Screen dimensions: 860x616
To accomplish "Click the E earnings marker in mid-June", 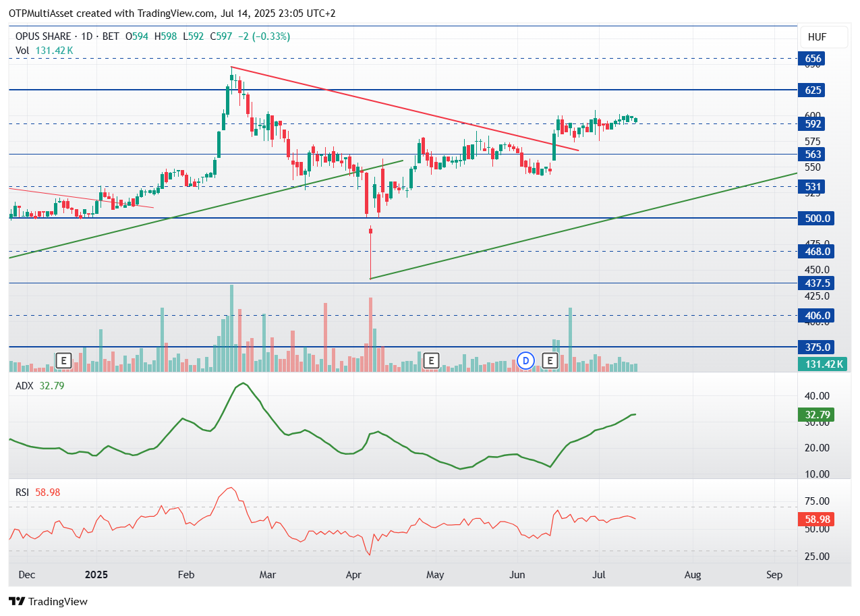I will point(550,360).
